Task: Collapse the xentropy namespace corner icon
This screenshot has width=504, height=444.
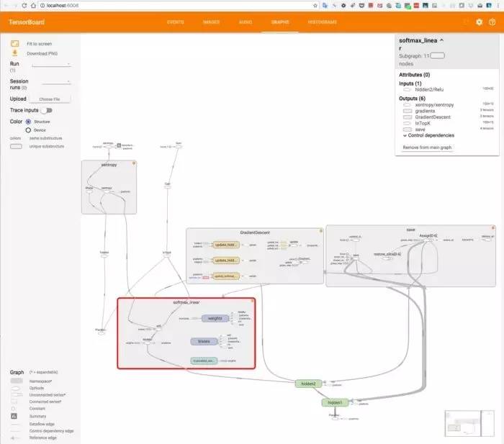Action: (x=134, y=163)
